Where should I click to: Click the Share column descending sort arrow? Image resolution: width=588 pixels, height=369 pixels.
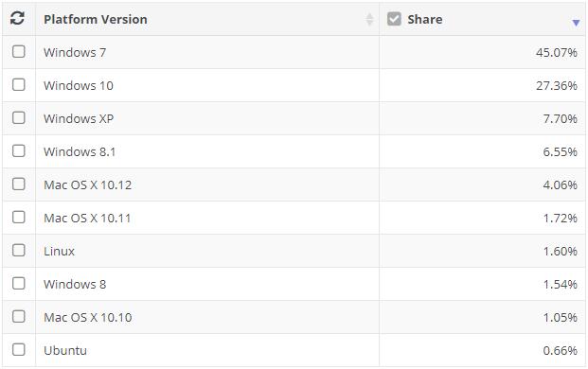coord(576,24)
